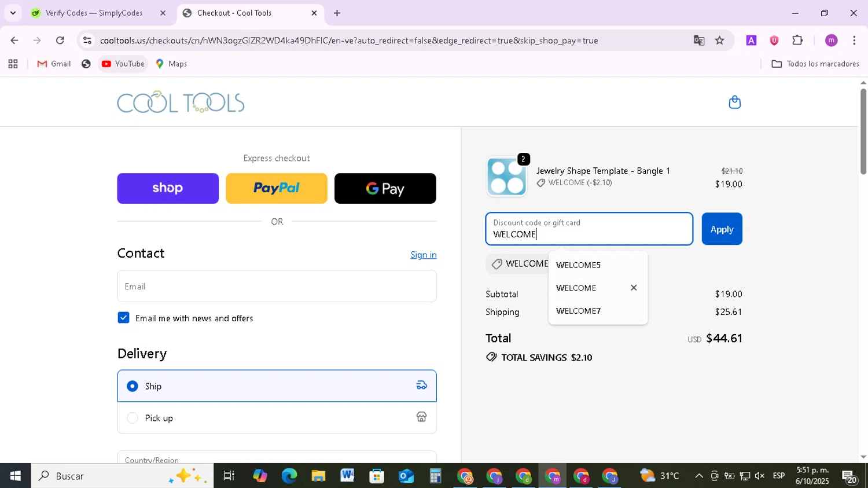Click the ESP language indicator
This screenshot has width=868, height=488.
[779, 476]
